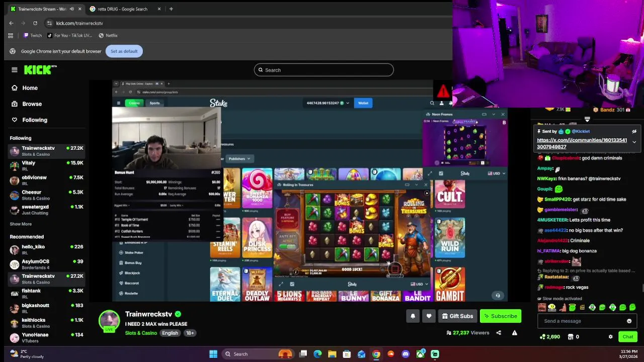Click the Slots & Casino category link

[x=141, y=333]
